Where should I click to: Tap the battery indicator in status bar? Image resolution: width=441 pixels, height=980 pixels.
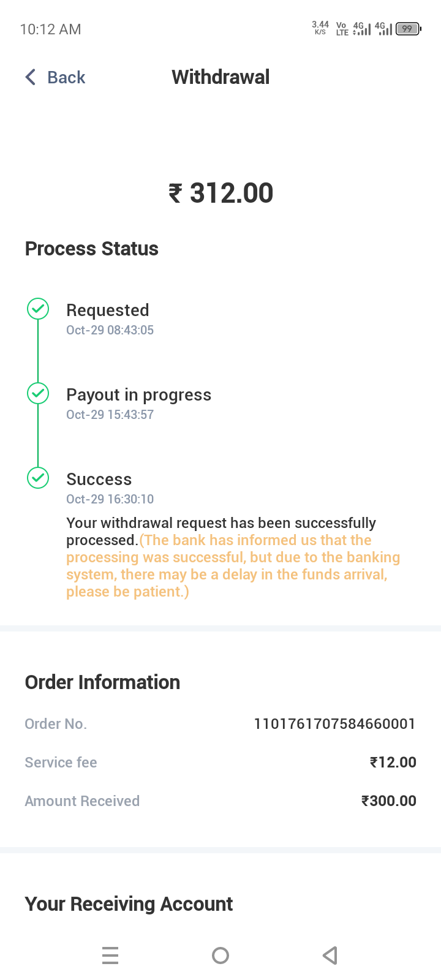pos(408,29)
